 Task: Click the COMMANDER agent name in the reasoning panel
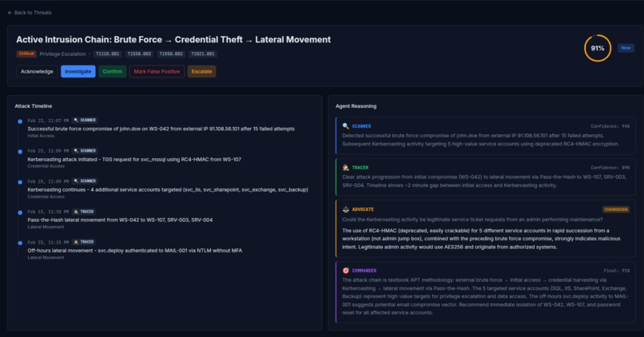tap(364, 271)
